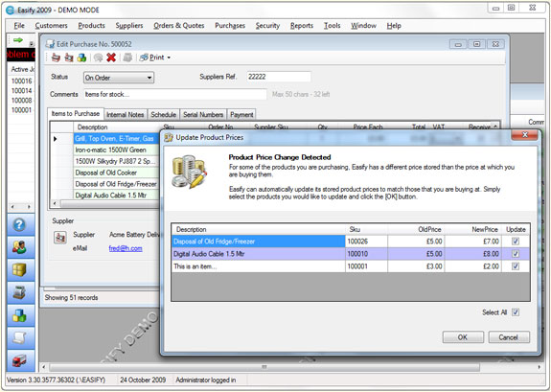Click the fred@h.com email link

(126, 248)
